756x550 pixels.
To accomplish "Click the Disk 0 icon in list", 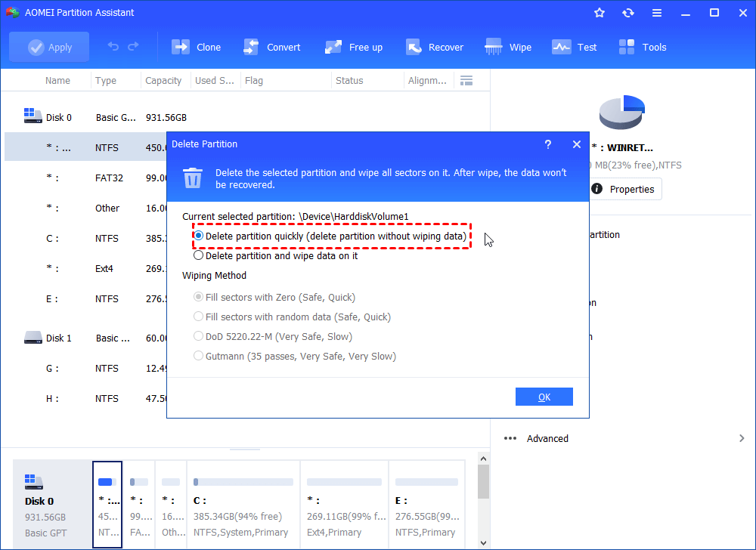I will tap(33, 116).
